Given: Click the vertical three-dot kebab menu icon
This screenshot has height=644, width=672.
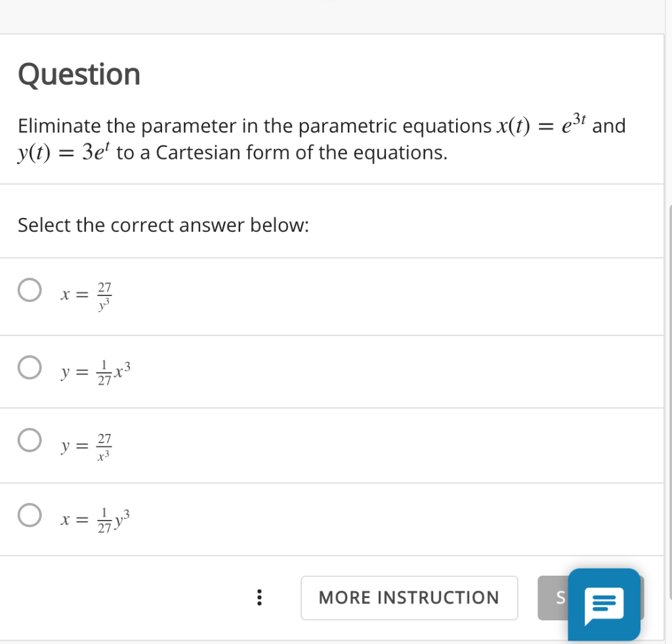Looking at the screenshot, I should pos(259,597).
